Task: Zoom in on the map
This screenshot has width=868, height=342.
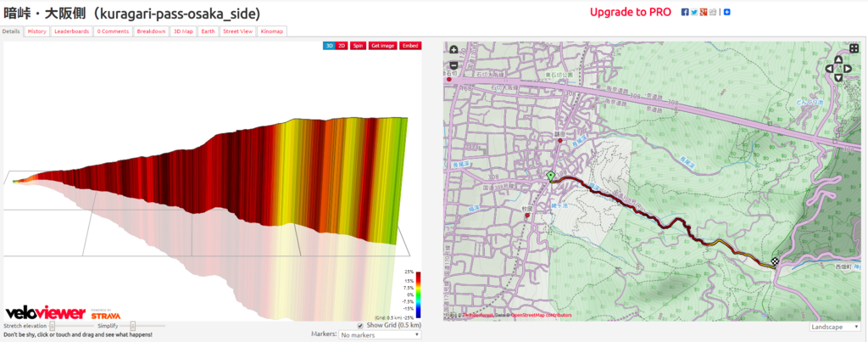Action: 453,49
